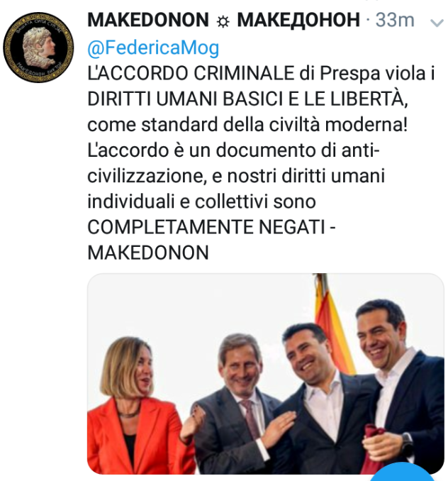The width and height of the screenshot is (448, 481).
Task: Open the @FedericaMog mention link
Action: (x=153, y=48)
